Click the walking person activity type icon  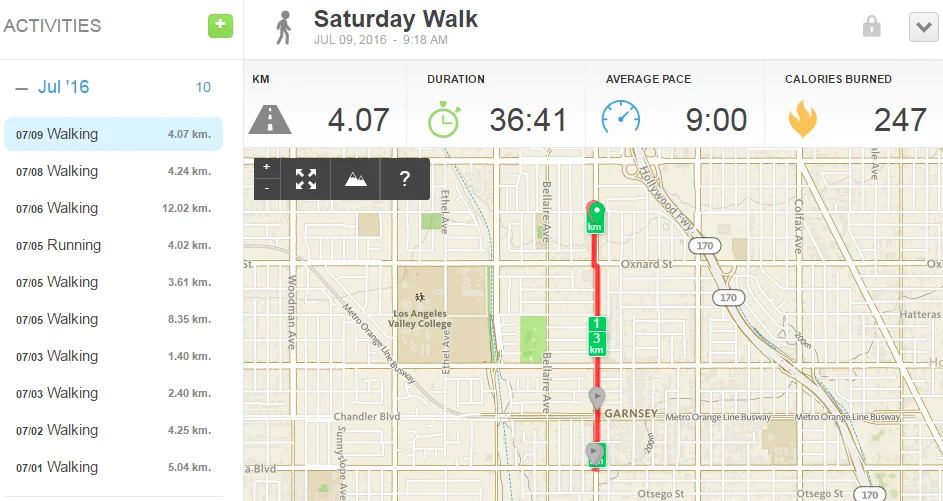click(284, 27)
